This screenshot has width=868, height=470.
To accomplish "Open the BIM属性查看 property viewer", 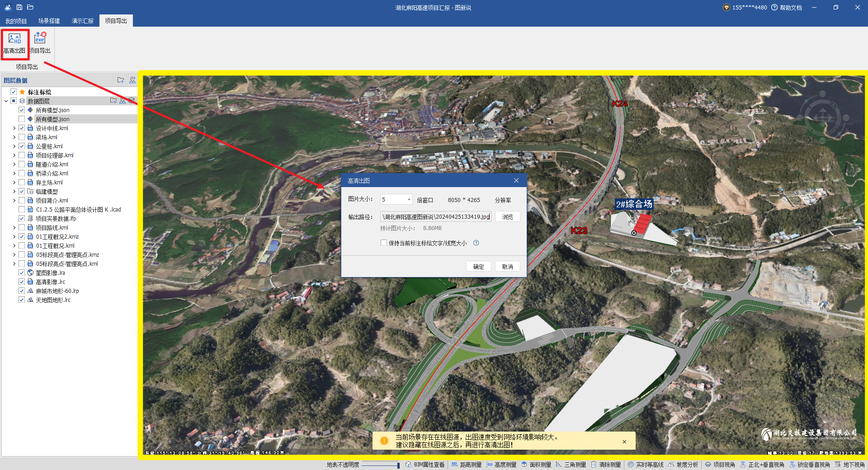I will [x=425, y=465].
